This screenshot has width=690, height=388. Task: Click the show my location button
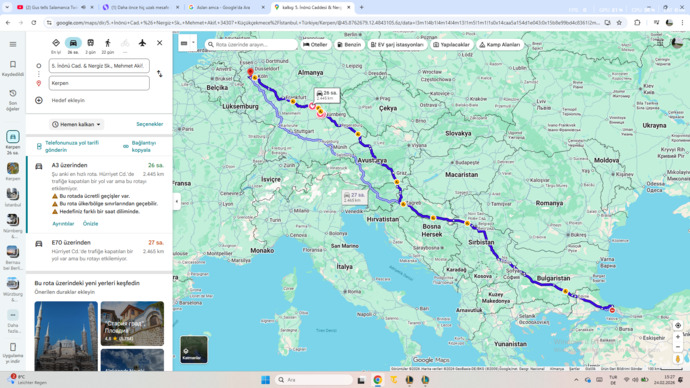pos(678,325)
